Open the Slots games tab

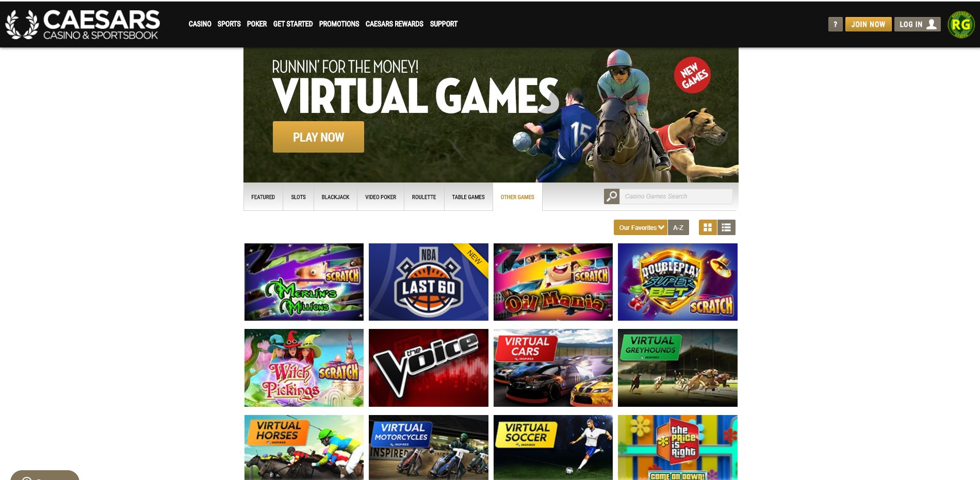coord(298,197)
